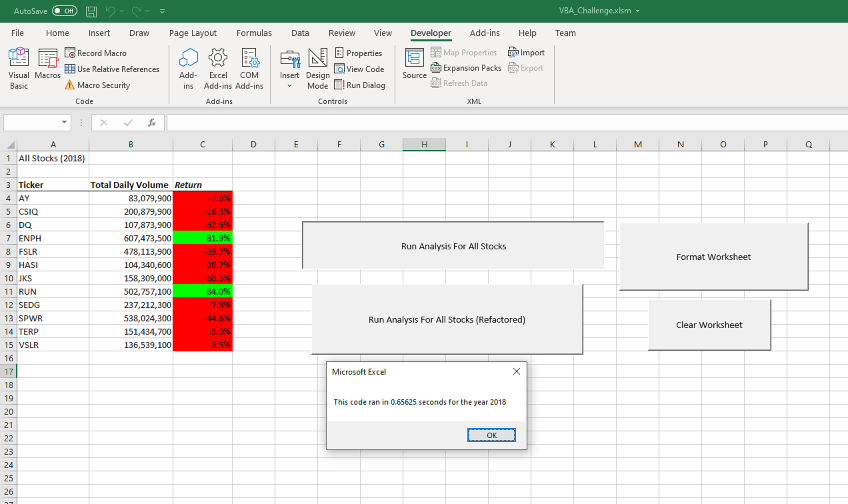The image size is (848, 504).
Task: Switch to the Formulas tab
Action: pyautogui.click(x=254, y=33)
